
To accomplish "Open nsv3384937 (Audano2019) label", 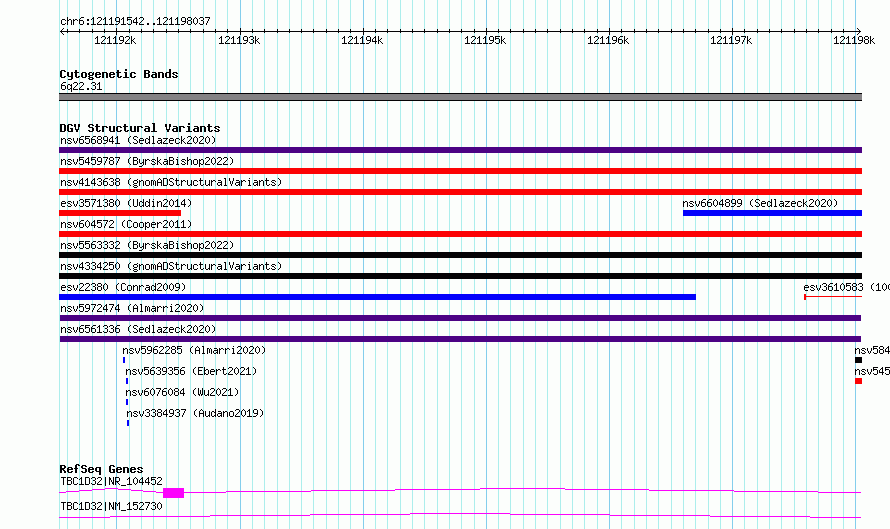I will point(195,413).
